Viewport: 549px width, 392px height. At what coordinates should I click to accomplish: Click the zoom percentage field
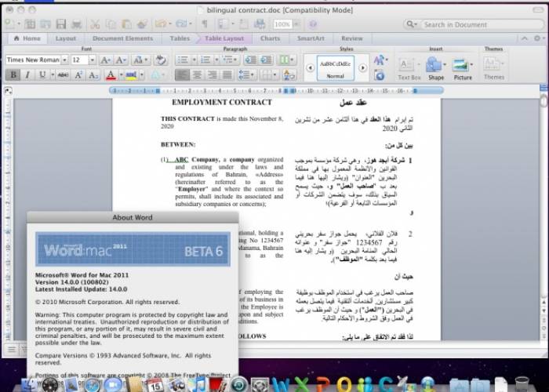[x=282, y=24]
